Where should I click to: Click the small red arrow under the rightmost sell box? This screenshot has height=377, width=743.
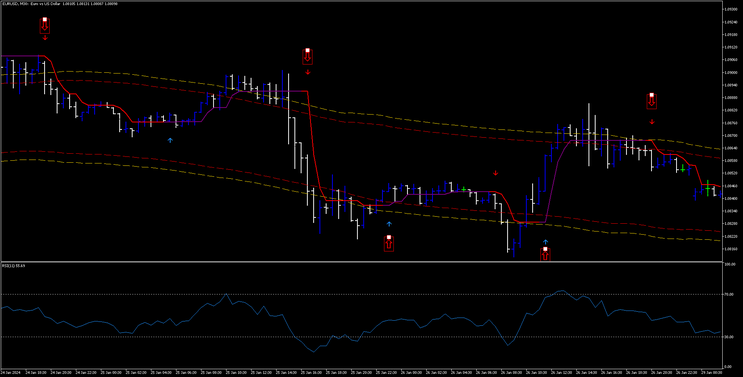(x=652, y=122)
